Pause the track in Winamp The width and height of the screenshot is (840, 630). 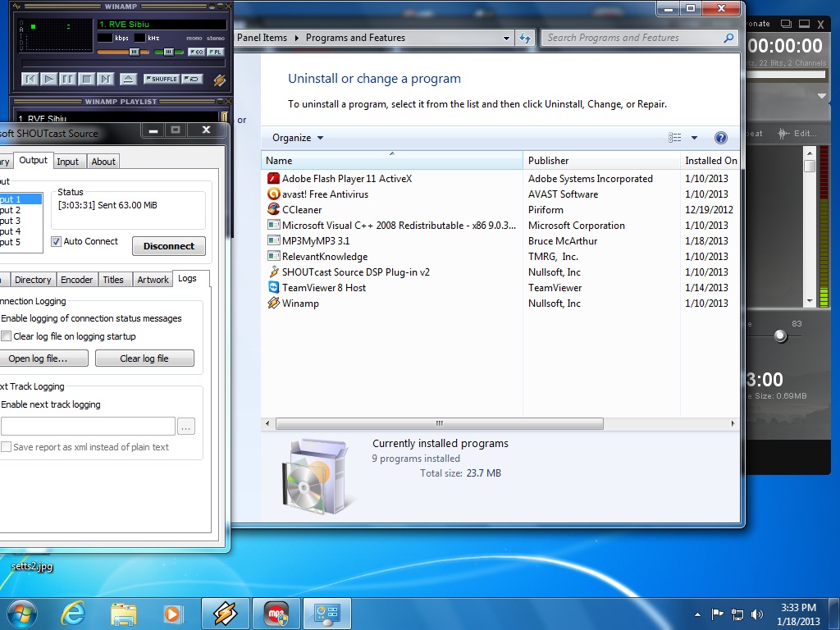[x=67, y=80]
